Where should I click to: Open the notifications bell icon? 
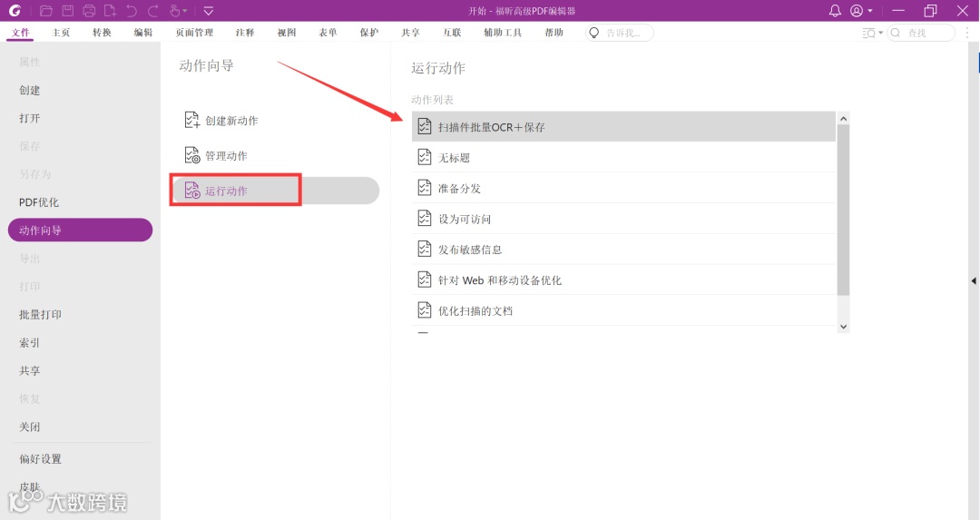(x=835, y=11)
